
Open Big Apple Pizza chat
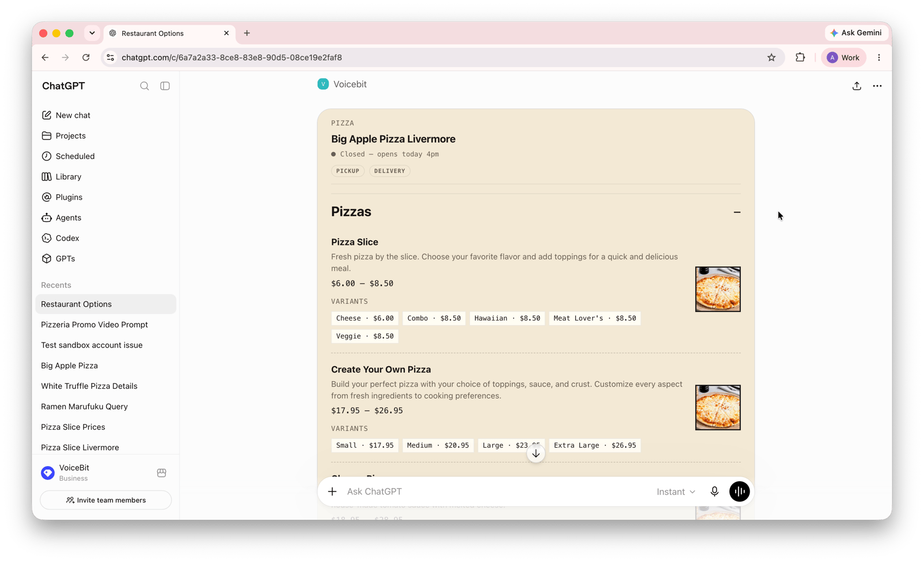[106, 366]
